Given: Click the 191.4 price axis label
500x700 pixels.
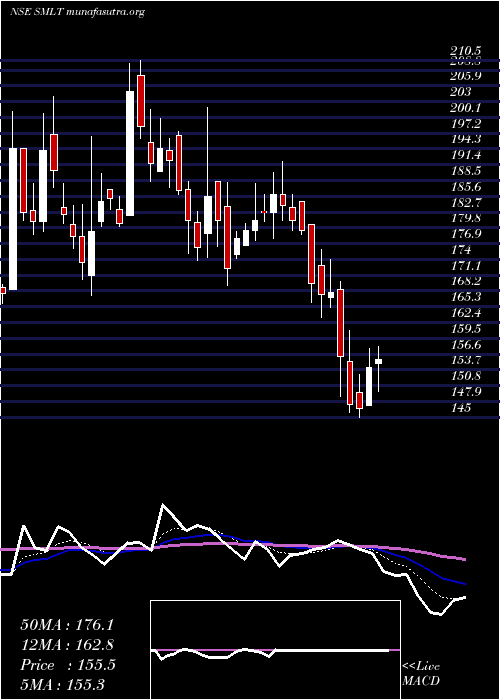Looking at the screenshot, I should (x=466, y=155).
